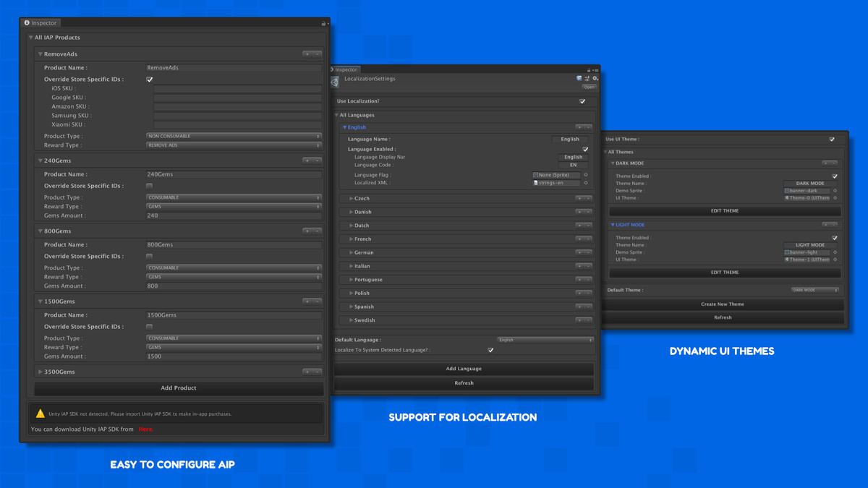Open the Product Type dropdown for RemoveAds
Image resolution: width=868 pixels, height=488 pixels.
(x=234, y=136)
